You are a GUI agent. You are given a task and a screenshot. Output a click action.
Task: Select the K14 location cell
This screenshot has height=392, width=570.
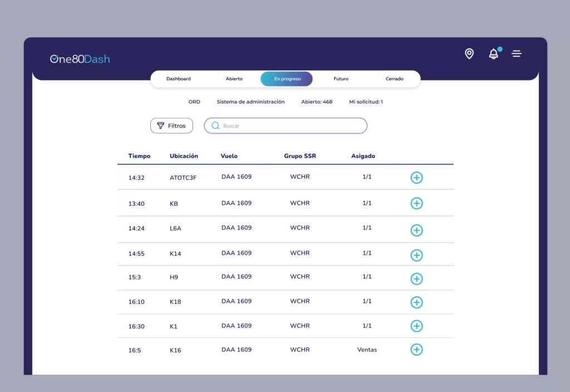point(175,254)
